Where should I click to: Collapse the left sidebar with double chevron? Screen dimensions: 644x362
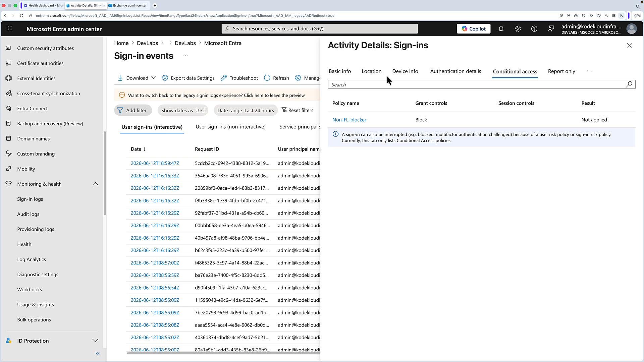click(98, 353)
